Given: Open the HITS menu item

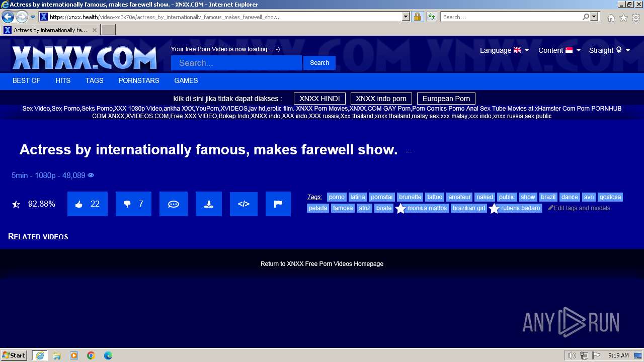Looking at the screenshot, I should (63, 80).
